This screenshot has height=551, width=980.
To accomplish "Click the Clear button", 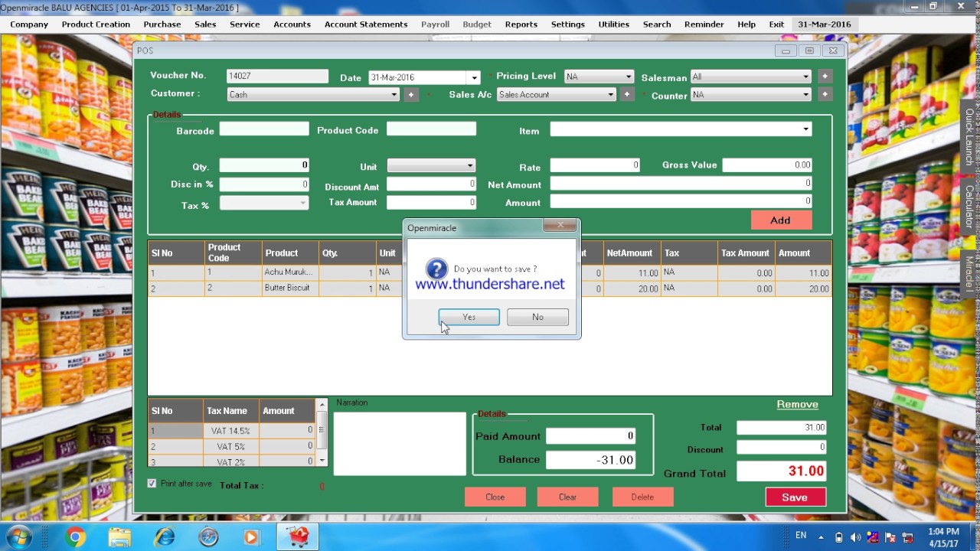I will click(x=567, y=497).
